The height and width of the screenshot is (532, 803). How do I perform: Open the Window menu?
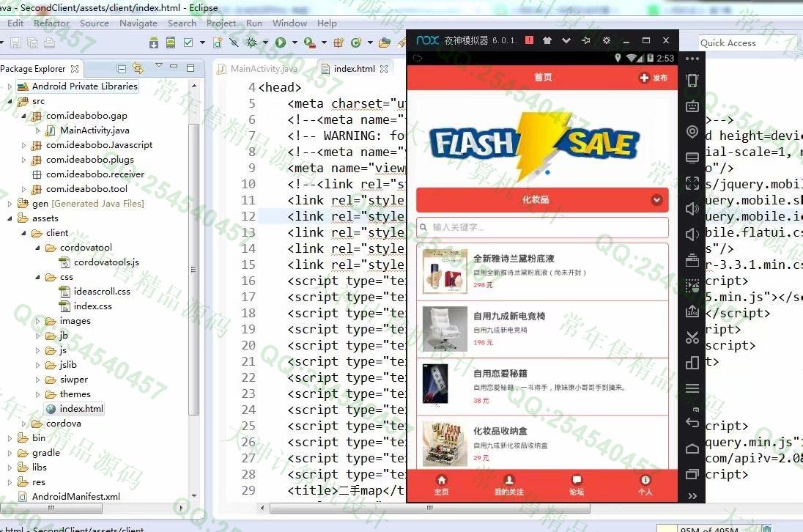click(x=289, y=23)
